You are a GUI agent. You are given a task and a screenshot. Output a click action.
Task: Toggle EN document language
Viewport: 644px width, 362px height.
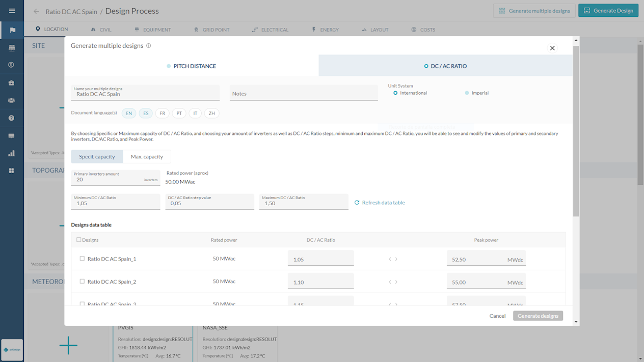(x=129, y=114)
